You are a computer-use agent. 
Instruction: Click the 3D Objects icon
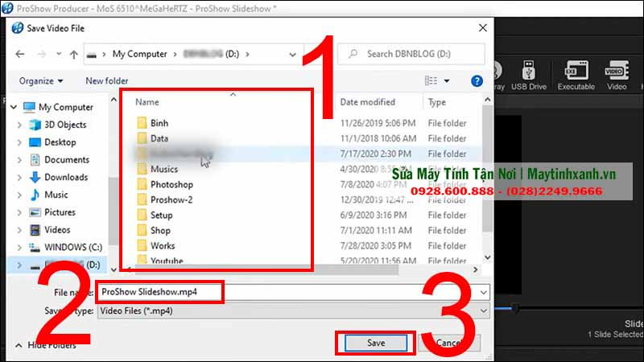pyautogui.click(x=35, y=125)
